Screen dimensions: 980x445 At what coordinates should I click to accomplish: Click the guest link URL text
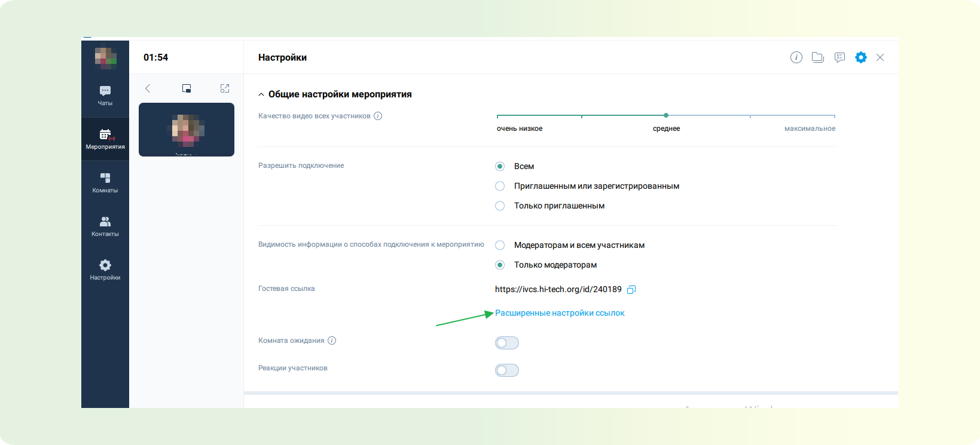tap(558, 289)
